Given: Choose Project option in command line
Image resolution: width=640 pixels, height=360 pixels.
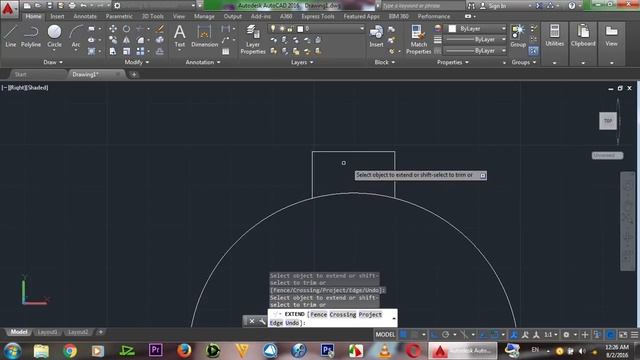Looking at the screenshot, I should (370, 314).
